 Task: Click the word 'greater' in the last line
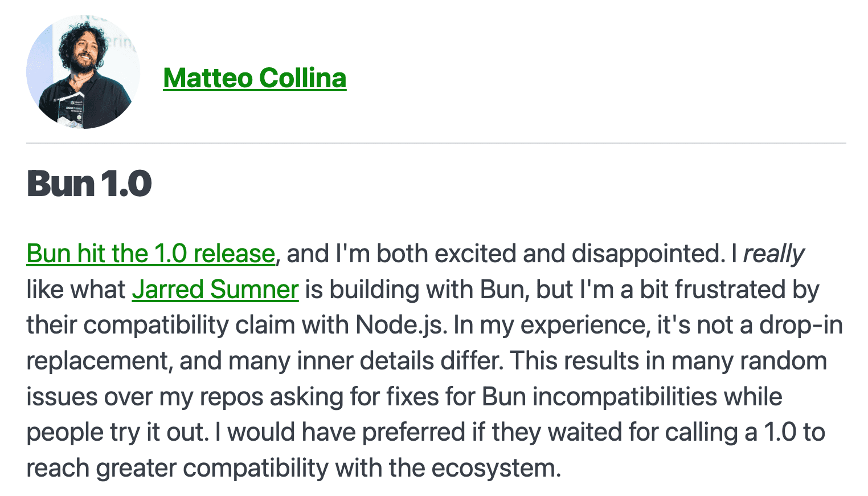point(136,468)
